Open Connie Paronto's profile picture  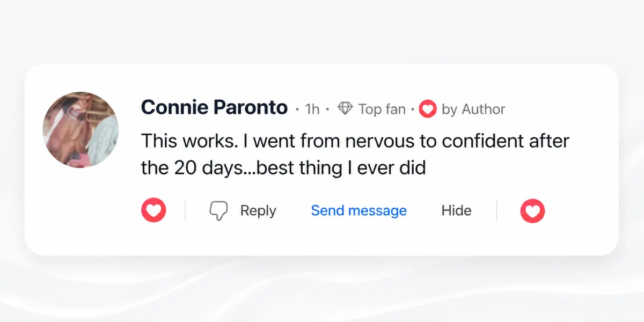tap(80, 129)
